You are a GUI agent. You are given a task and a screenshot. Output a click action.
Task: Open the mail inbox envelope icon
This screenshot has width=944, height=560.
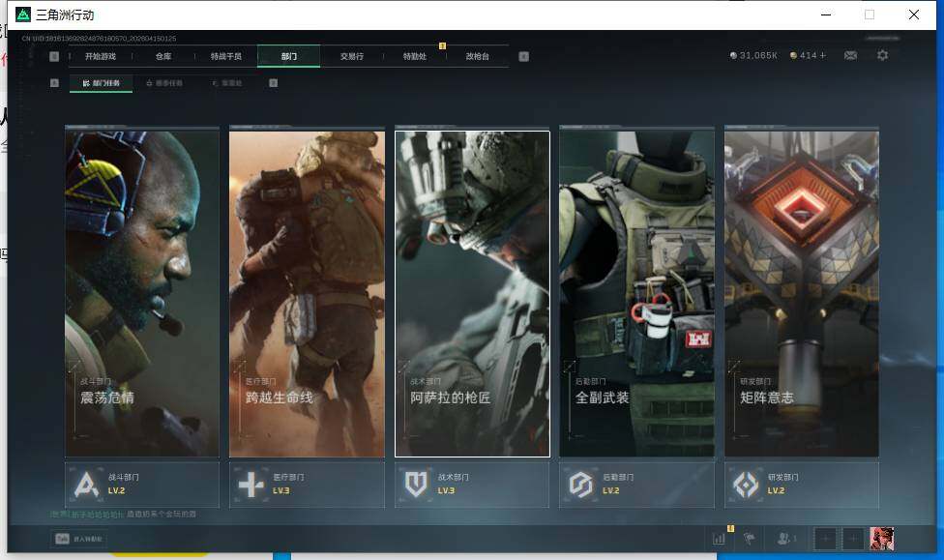(x=850, y=56)
